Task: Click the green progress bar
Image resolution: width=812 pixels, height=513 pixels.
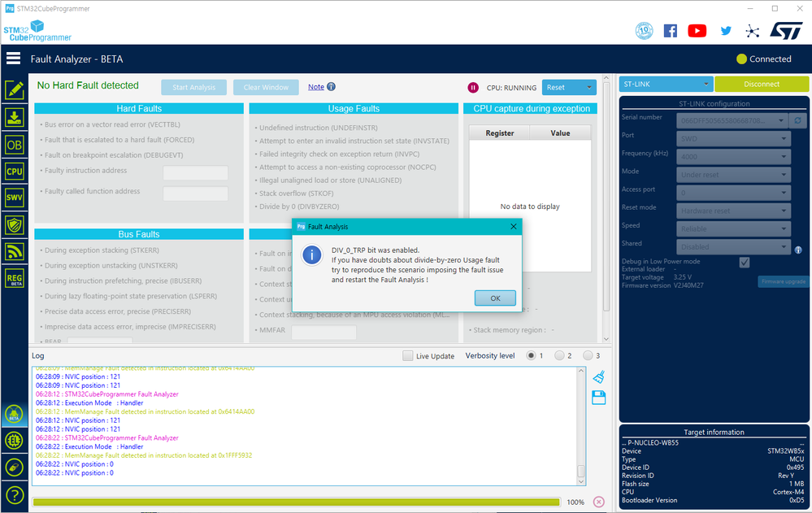Action: [296, 502]
